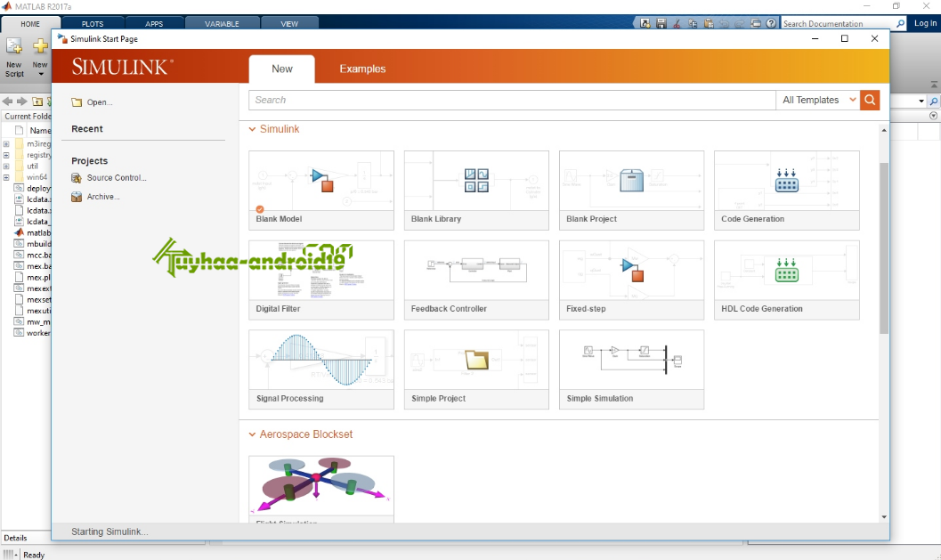Expand the win64 folder node
Image resolution: width=941 pixels, height=560 pixels.
(x=6, y=177)
